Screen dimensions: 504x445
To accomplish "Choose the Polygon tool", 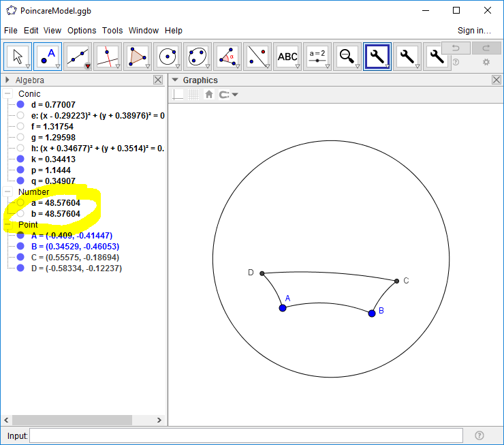I will [138, 57].
